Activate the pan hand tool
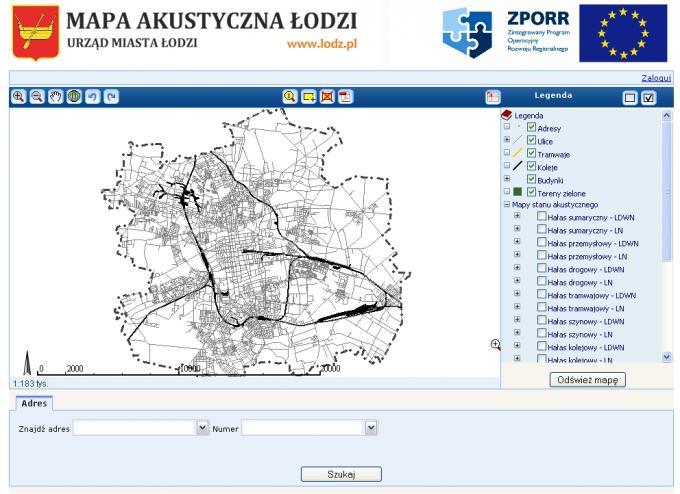The width and height of the screenshot is (680, 494). 55,97
